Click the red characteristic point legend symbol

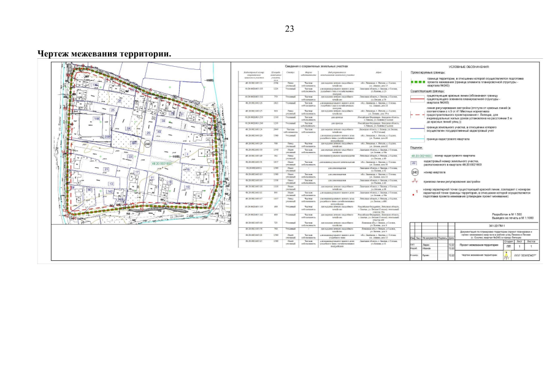point(414,194)
